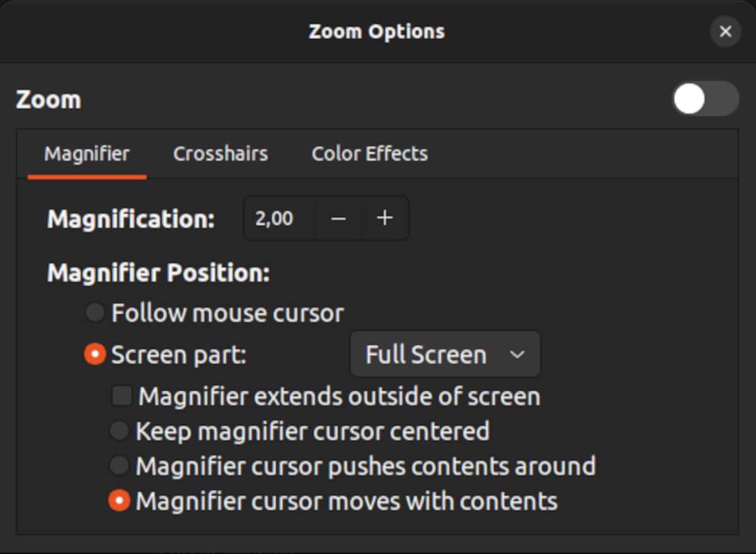Close the Zoom Options dialog
Screen dimensions: 756x554
pyautogui.click(x=725, y=31)
